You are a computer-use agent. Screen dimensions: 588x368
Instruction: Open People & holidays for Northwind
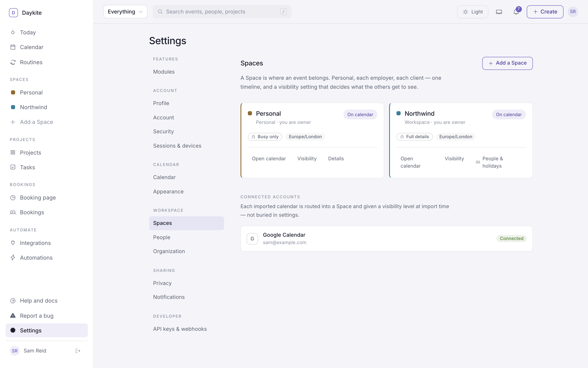492,162
